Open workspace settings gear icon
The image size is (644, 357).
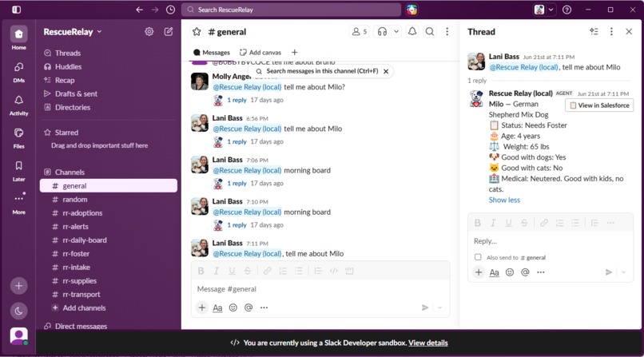point(149,32)
